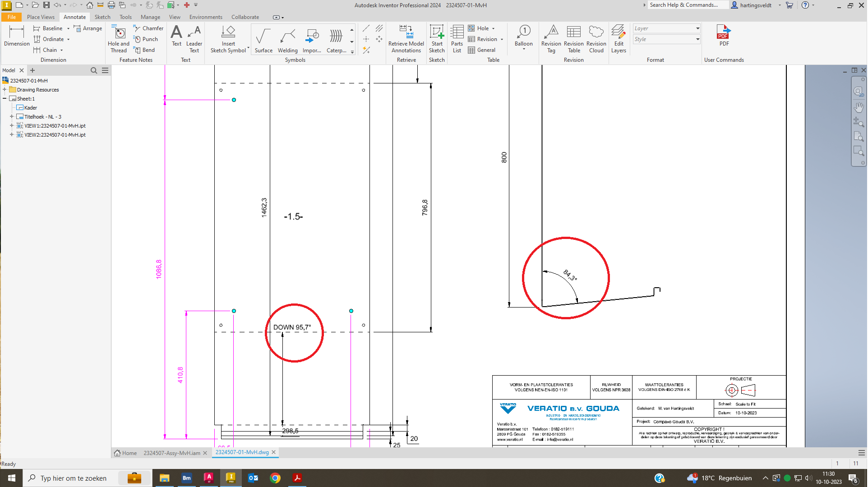Image resolution: width=868 pixels, height=487 pixels.
Task: Open the Hole table dropdown
Action: pos(492,28)
